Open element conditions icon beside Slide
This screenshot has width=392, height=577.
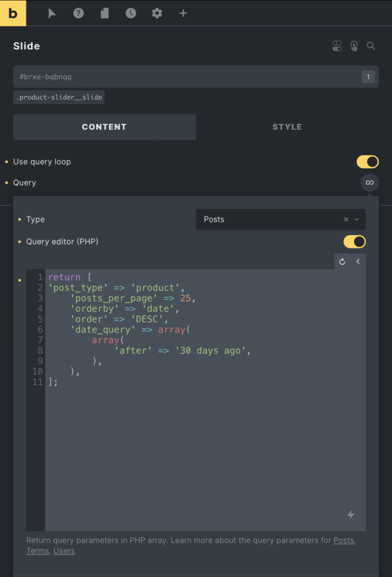337,46
